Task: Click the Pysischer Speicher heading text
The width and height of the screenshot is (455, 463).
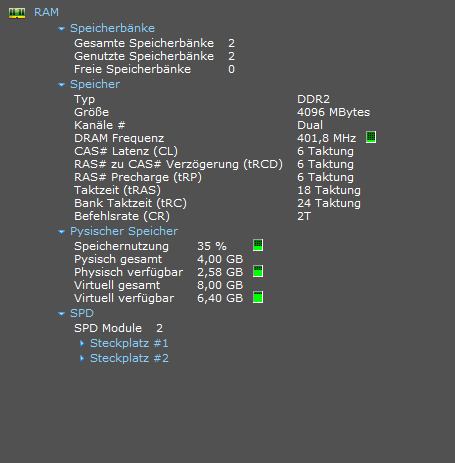Action: pyautogui.click(x=124, y=232)
